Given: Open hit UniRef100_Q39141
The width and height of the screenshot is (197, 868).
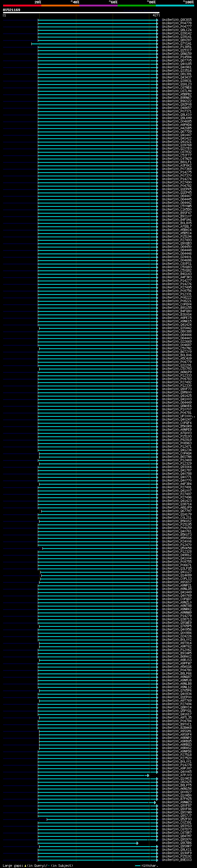Looking at the screenshot, I should coord(177,37).
